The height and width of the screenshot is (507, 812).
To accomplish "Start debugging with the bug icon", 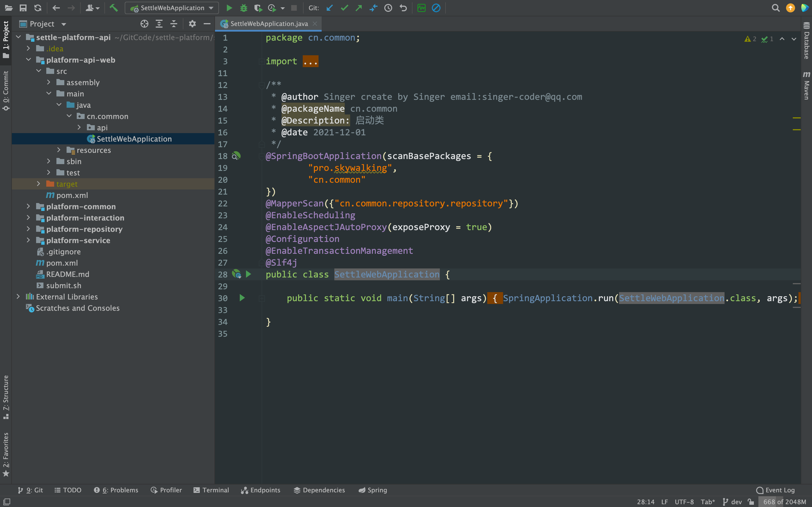I will 243,8.
